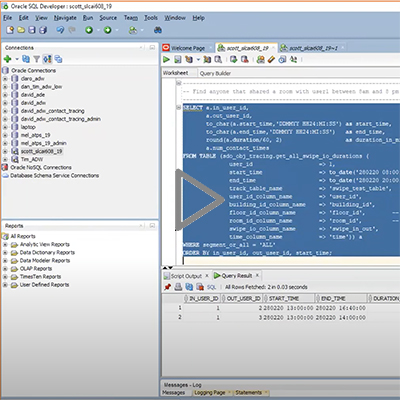Collapse the SELECT statement fold in editor
Viewport: 400px width, 400px height.
click(x=179, y=107)
